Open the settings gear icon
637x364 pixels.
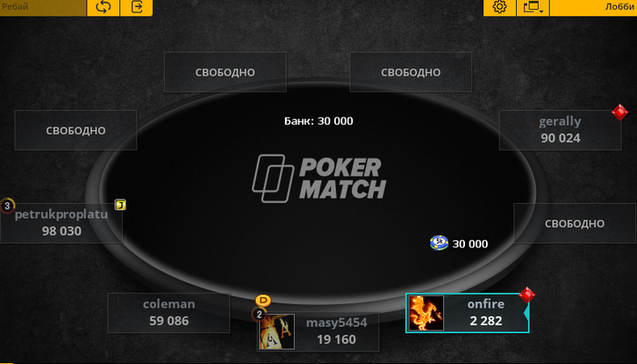point(500,7)
